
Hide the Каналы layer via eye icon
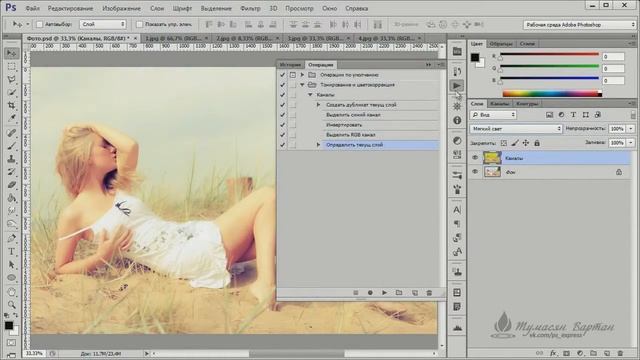(x=475, y=158)
